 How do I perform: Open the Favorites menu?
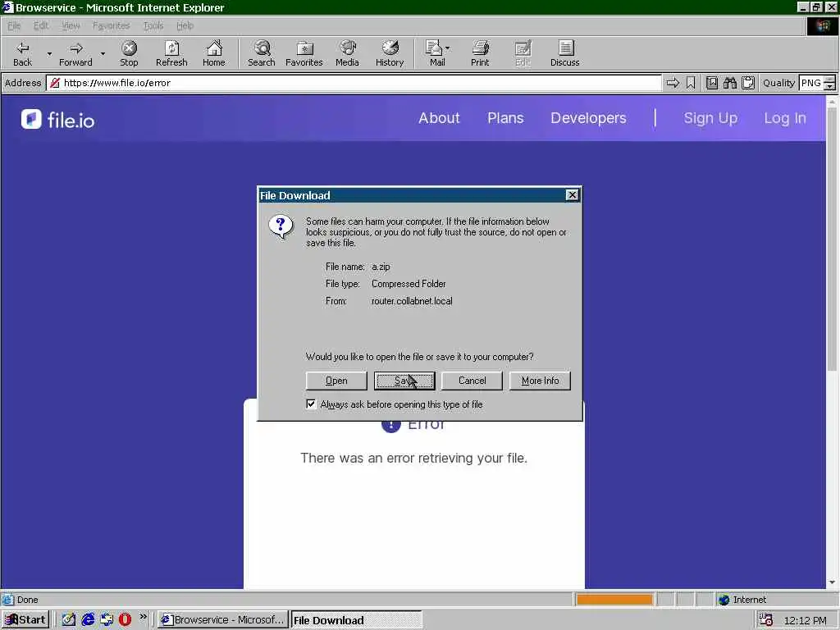(x=111, y=25)
